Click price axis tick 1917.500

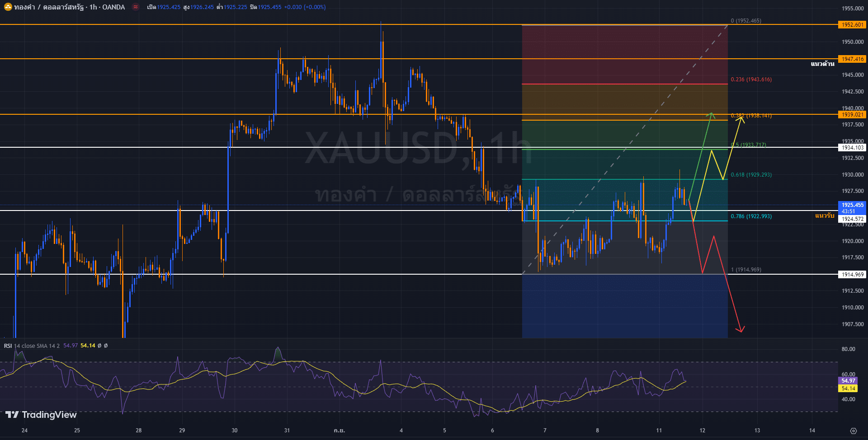click(x=853, y=257)
